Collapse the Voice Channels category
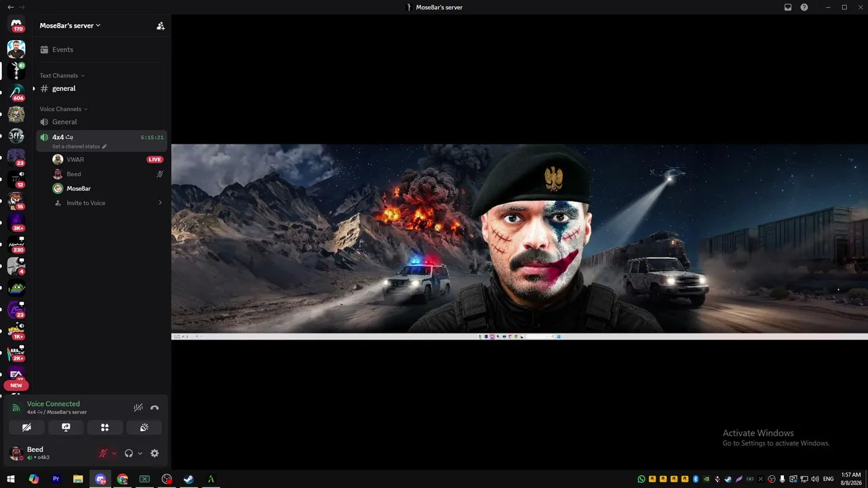Viewport: 868px width, 488px height. (x=64, y=109)
